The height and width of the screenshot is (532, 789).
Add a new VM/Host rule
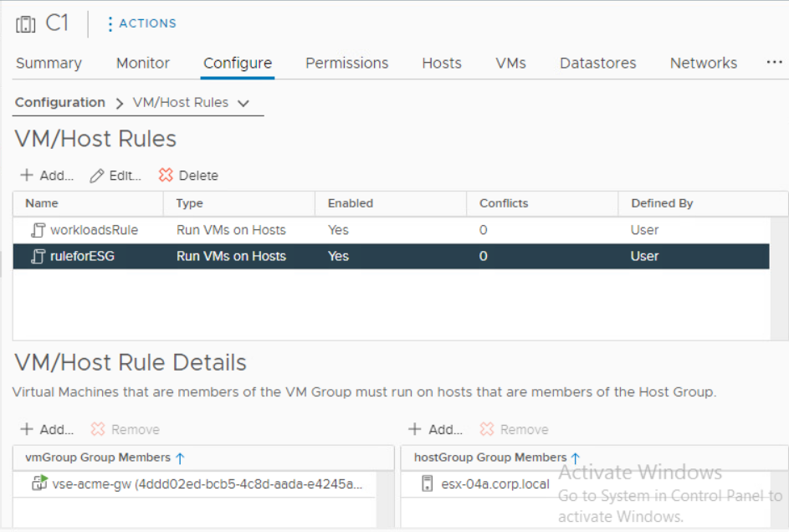click(x=47, y=176)
